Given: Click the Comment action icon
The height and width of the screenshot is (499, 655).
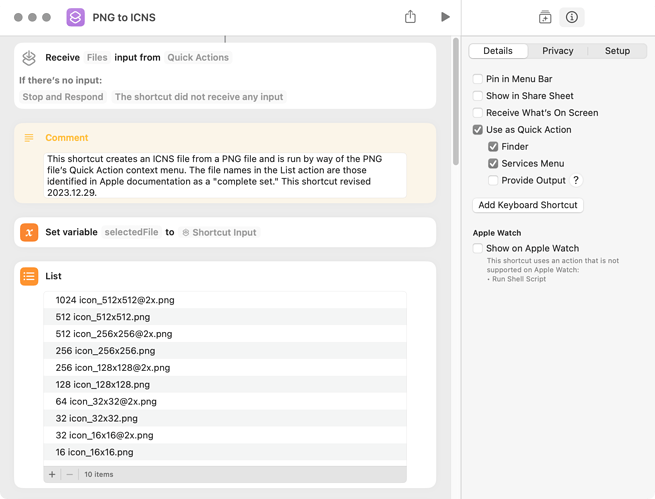Looking at the screenshot, I should (29, 138).
